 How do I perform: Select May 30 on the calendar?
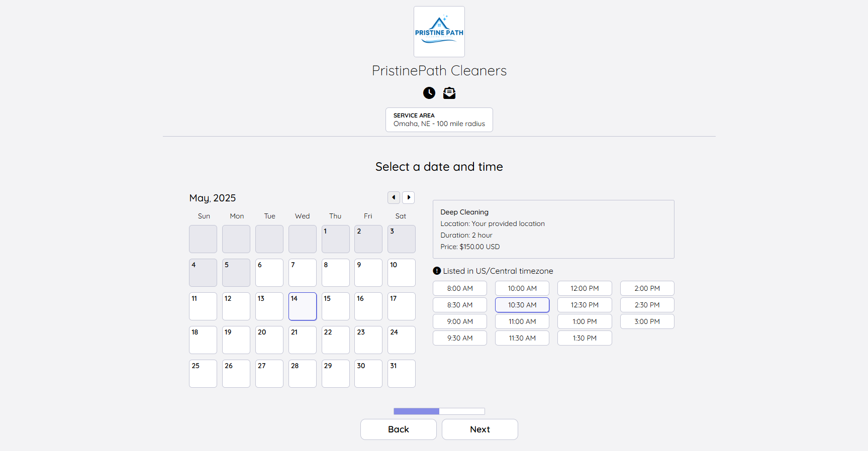pyautogui.click(x=368, y=374)
